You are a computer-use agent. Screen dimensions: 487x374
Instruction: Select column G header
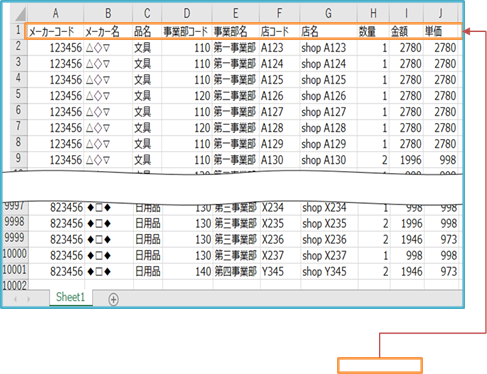pyautogui.click(x=328, y=14)
